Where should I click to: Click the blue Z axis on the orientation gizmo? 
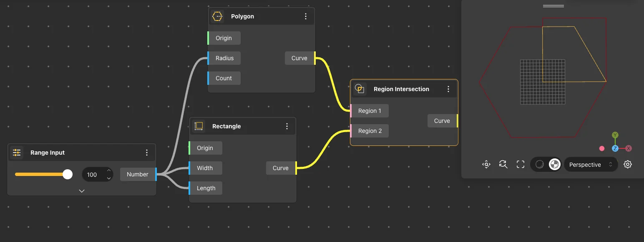[615, 148]
